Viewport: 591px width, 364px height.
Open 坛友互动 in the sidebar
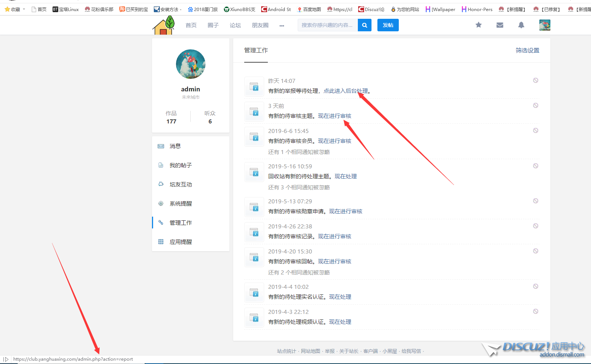[180, 185]
